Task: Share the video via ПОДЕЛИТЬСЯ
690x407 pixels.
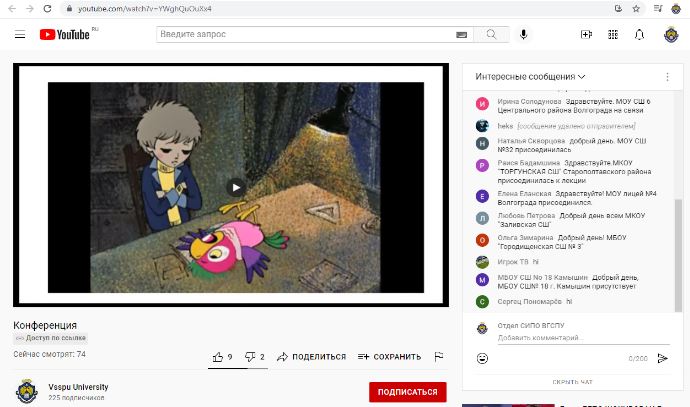Action: (312, 357)
